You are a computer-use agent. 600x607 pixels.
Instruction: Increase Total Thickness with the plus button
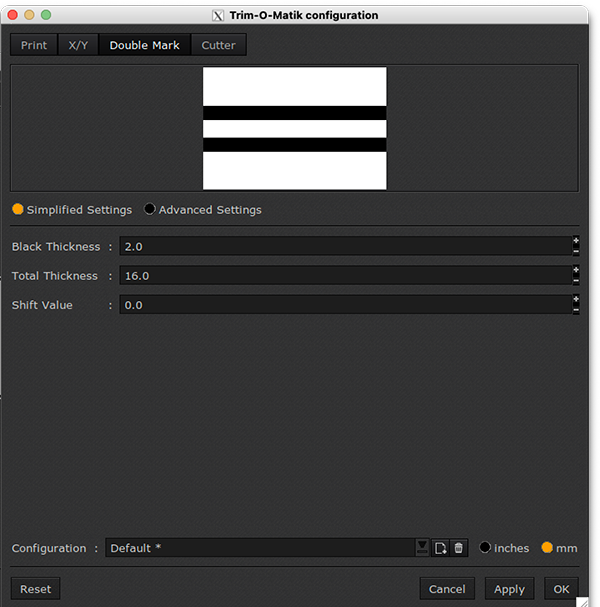coord(576,270)
